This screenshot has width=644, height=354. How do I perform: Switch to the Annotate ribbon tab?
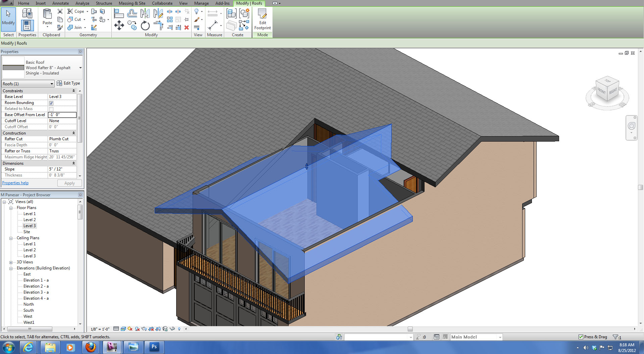coord(60,3)
